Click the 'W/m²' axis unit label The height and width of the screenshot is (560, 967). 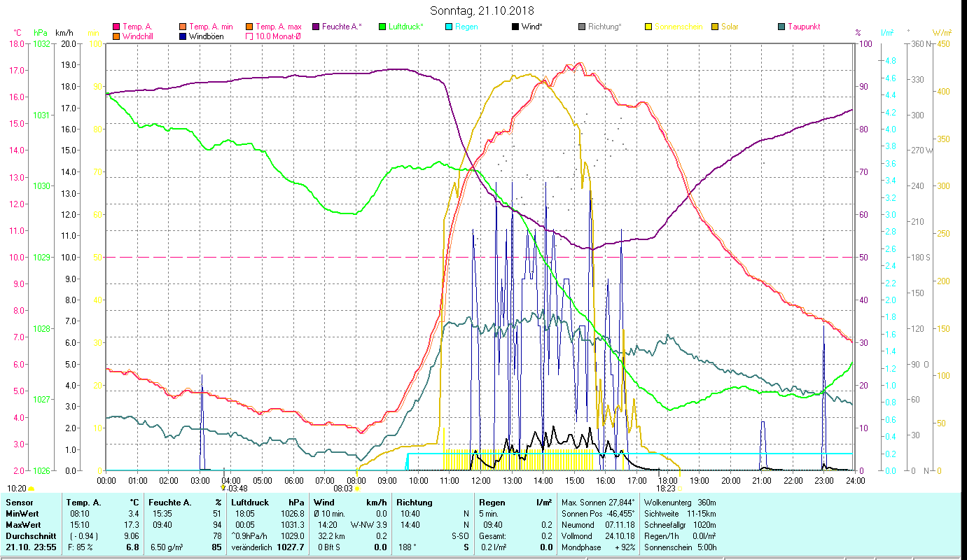[x=941, y=33]
